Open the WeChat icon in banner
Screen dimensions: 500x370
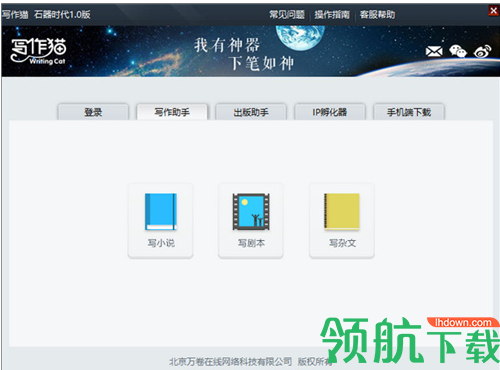coord(458,51)
